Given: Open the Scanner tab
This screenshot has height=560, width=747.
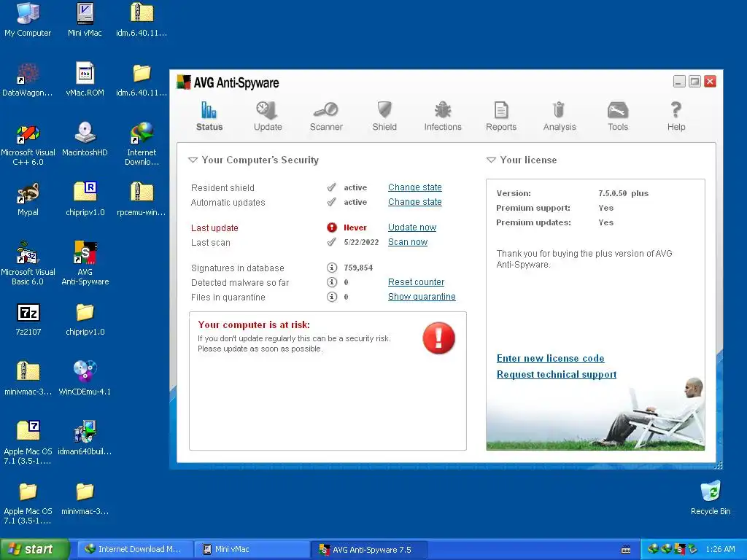Looking at the screenshot, I should click(x=326, y=116).
